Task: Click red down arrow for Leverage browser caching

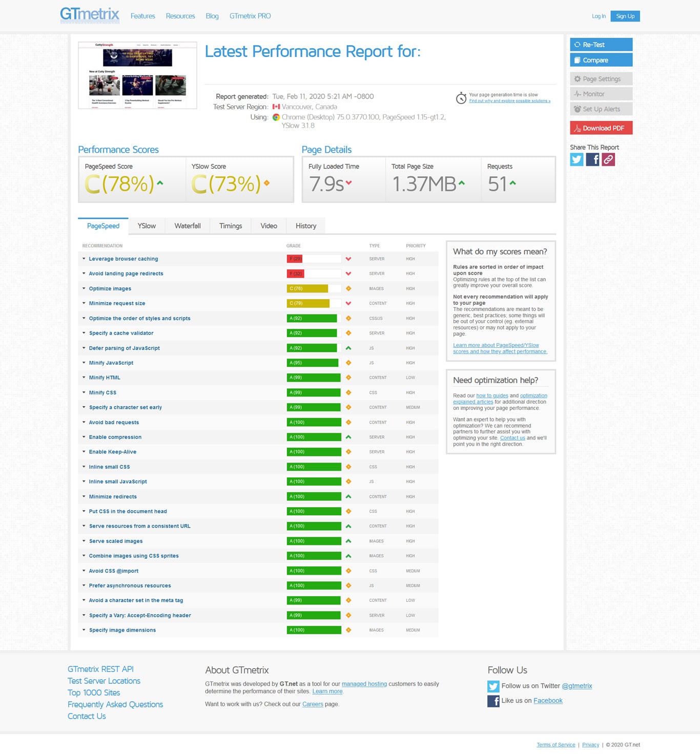Action: tap(348, 259)
